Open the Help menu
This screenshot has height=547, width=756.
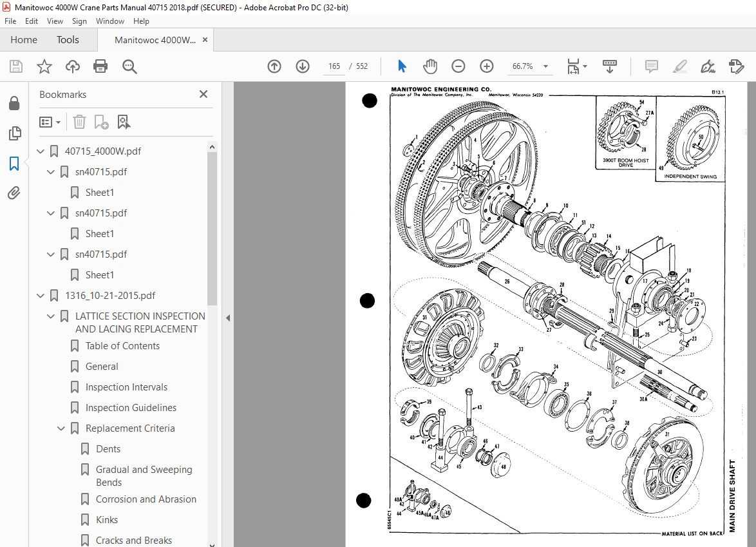[141, 21]
